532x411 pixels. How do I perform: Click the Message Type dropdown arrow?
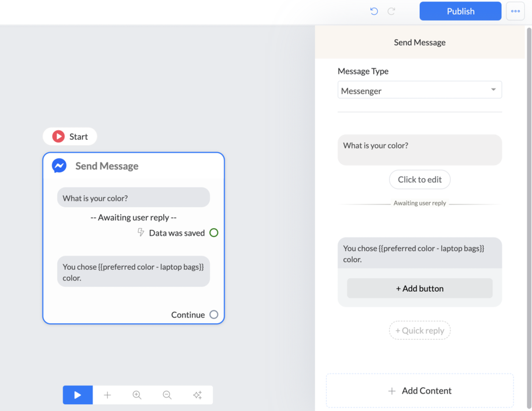pos(493,90)
